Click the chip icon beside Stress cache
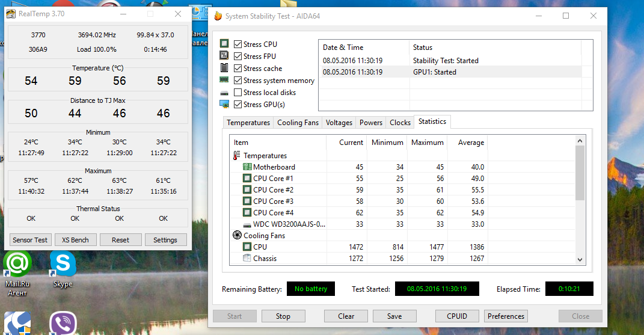 point(224,68)
